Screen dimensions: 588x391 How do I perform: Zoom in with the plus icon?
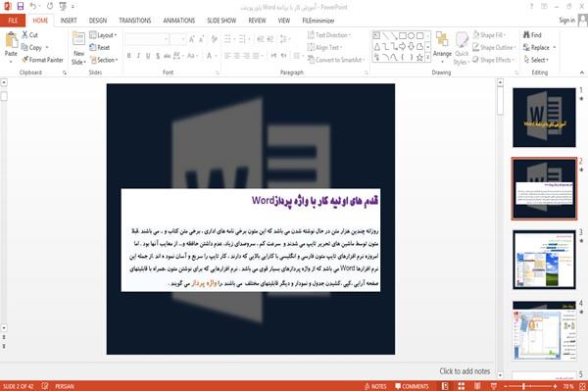(x=555, y=386)
